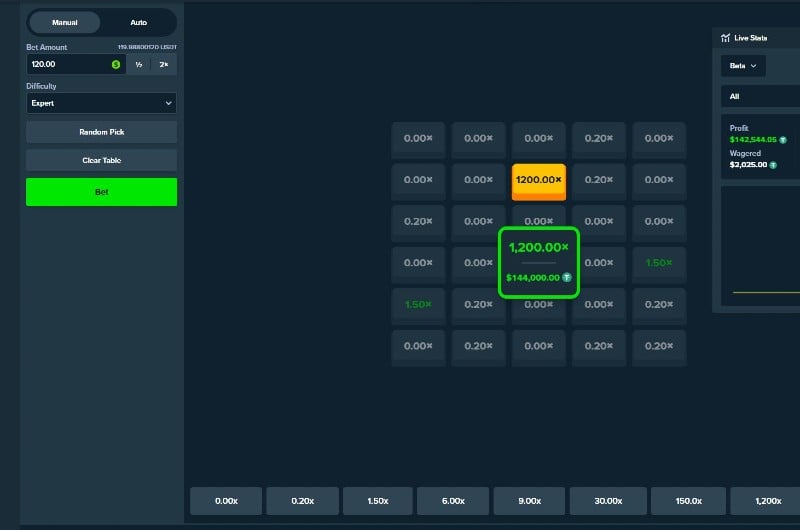
Task: Click the green dollar icon in bet field
Action: (116, 64)
